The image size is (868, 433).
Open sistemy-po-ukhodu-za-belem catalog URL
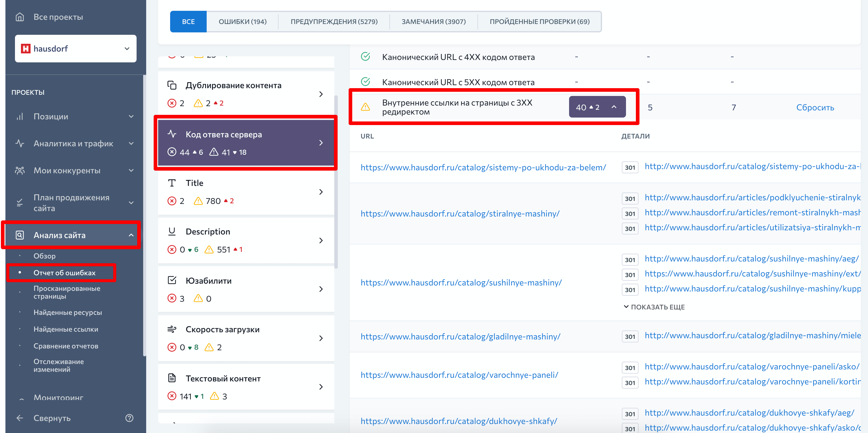[x=483, y=167]
